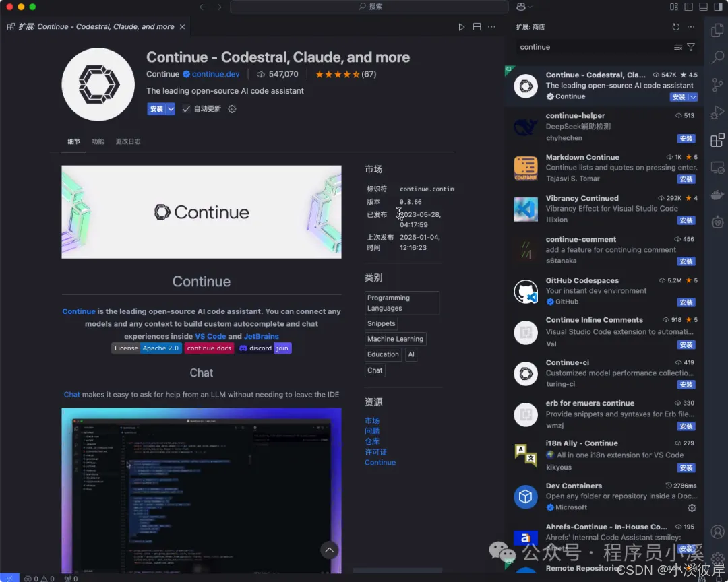Open the Copilot icon in title bar
The image size is (728, 582).
520,7
